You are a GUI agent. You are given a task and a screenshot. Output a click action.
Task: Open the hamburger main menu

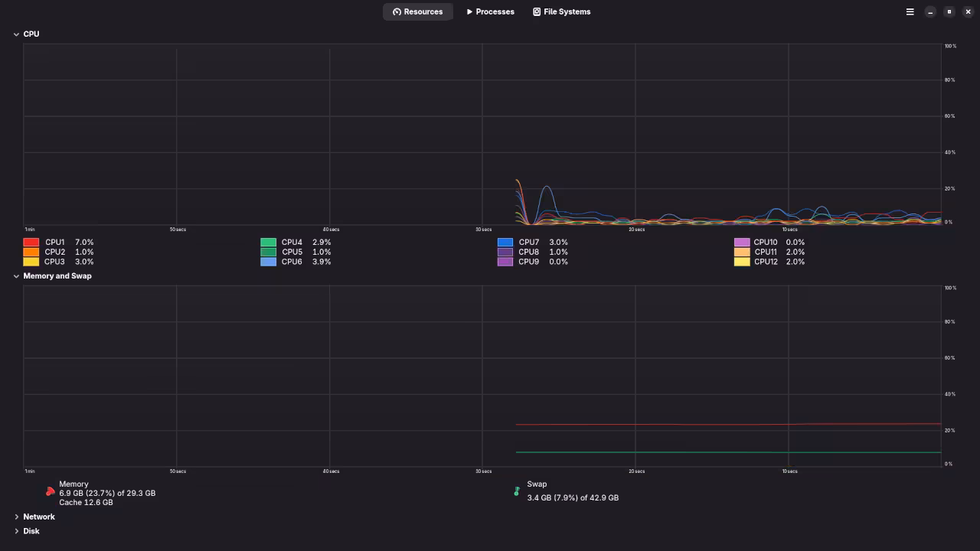(910, 11)
